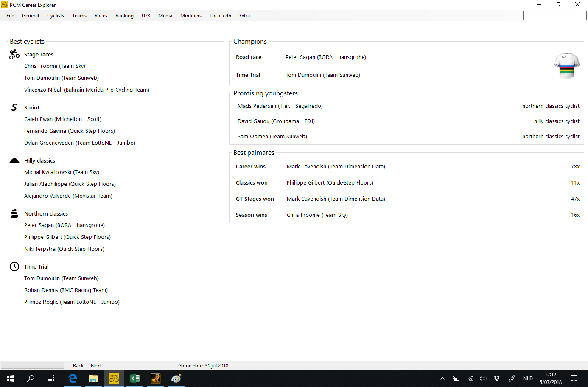Launch Microsoft Edge from taskbar
Viewport: 588px width, 387px height.
tap(73, 379)
